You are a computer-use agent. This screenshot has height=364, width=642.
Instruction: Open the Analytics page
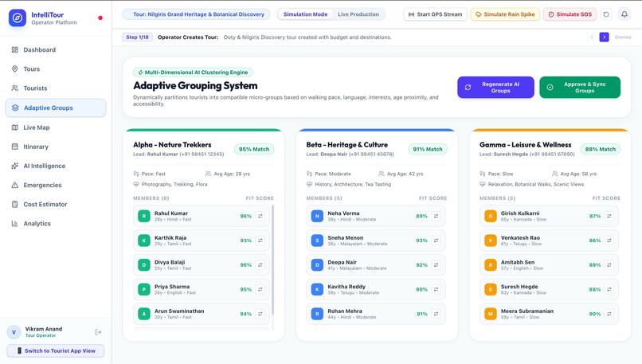[55, 224]
